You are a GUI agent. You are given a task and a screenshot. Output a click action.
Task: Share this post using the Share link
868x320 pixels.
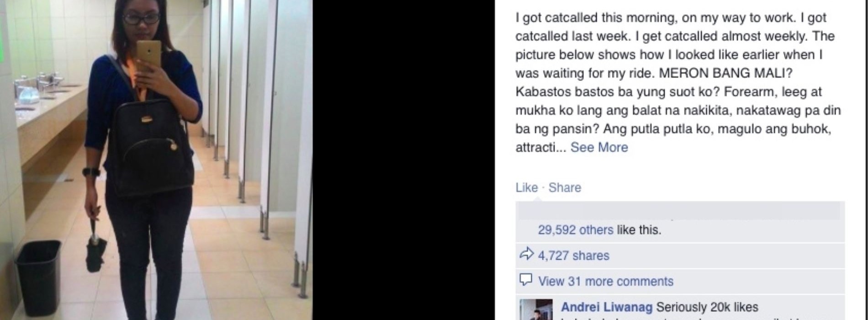565,187
